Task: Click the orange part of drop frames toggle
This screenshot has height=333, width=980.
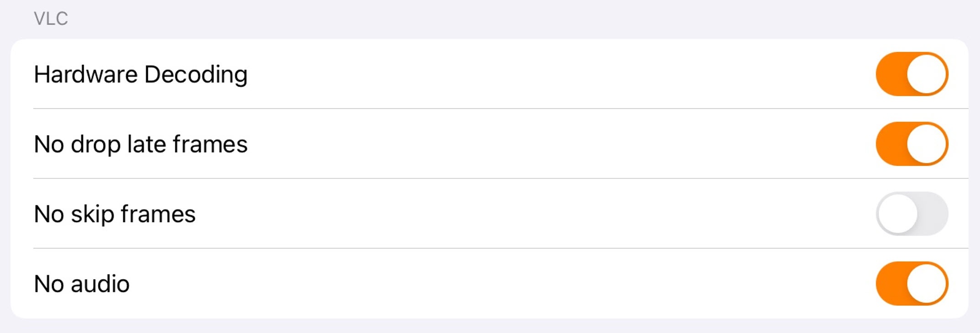Action: tap(890, 144)
